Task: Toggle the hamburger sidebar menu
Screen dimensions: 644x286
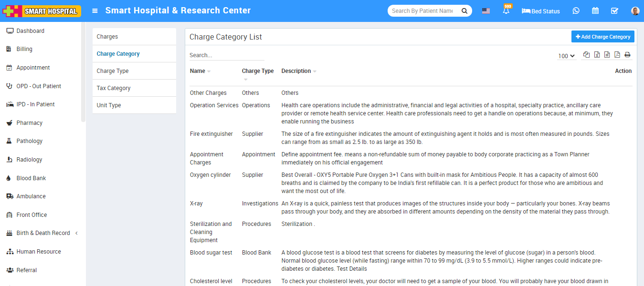Action: (x=95, y=11)
